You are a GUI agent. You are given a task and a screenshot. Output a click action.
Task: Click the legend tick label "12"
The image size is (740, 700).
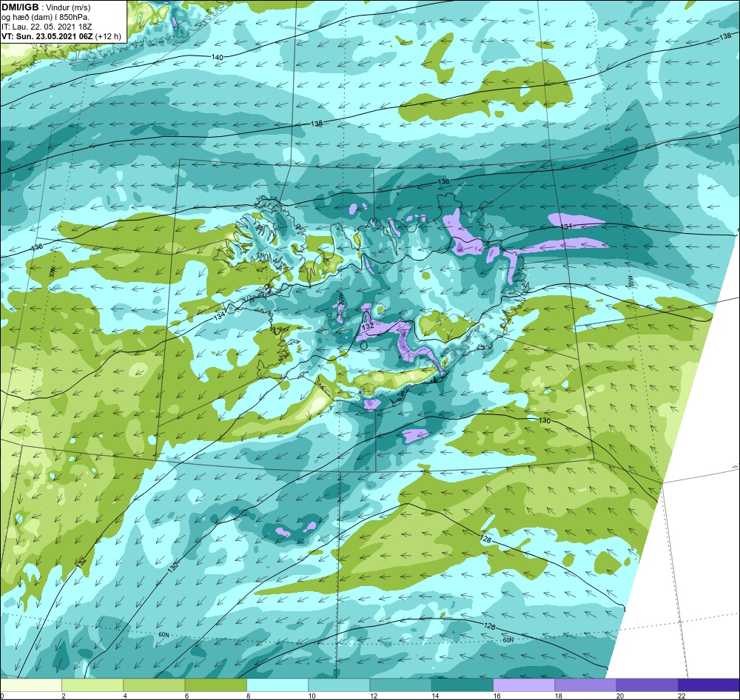tap(373, 696)
